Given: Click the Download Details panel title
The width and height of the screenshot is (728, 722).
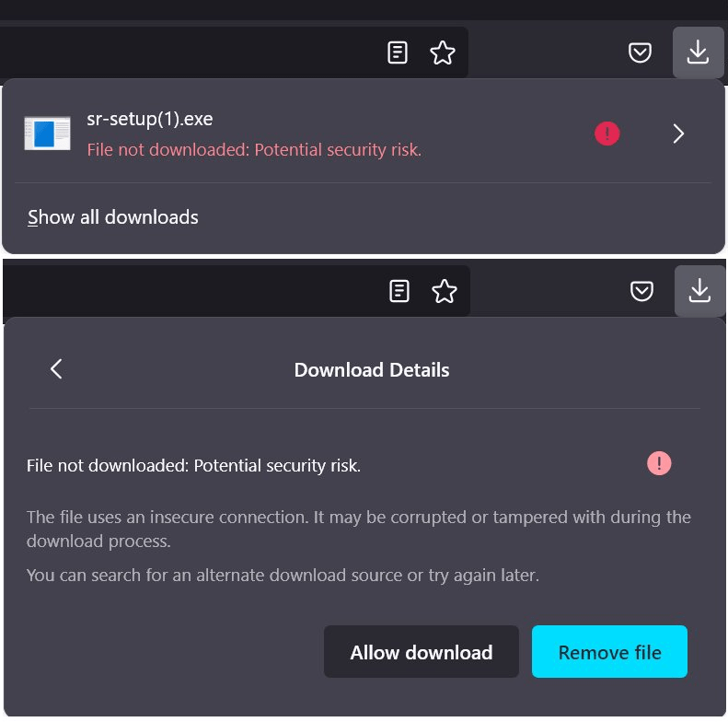Looking at the screenshot, I should pyautogui.click(x=372, y=370).
